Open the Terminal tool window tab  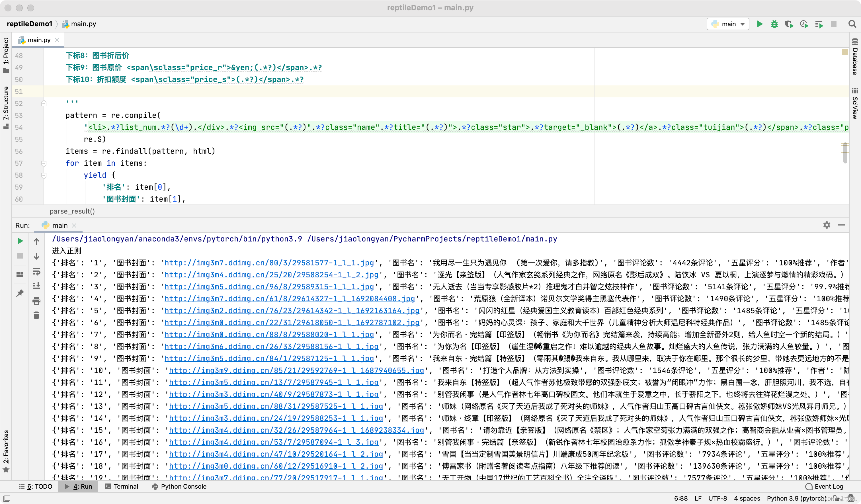(x=121, y=486)
